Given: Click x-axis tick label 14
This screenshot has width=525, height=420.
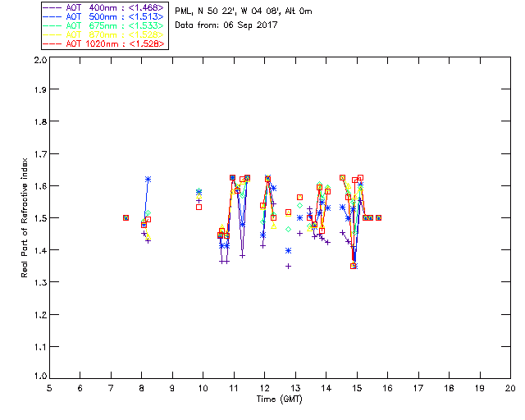Looking at the screenshot, I should (x=326, y=388).
